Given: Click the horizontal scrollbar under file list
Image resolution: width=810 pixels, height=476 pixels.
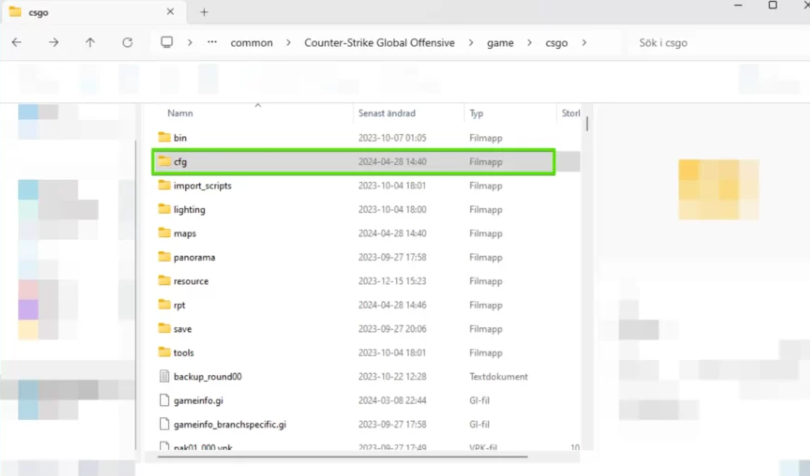Looking at the screenshot, I should [342, 457].
